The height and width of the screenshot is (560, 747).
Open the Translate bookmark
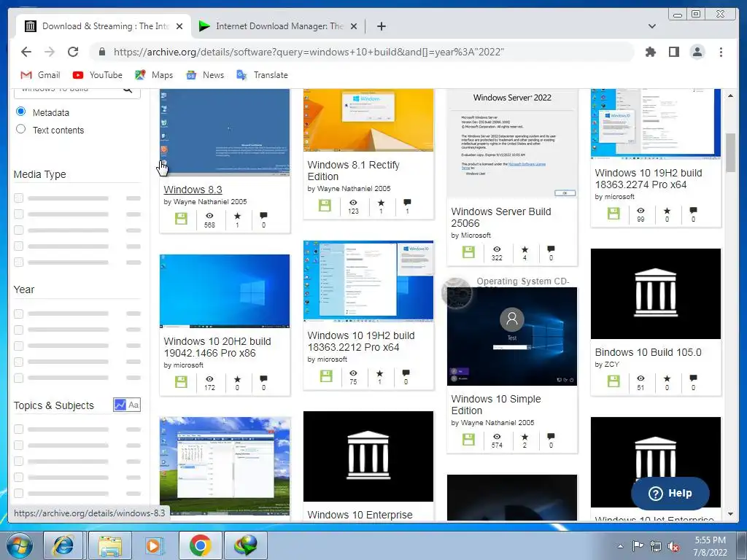[262, 75]
